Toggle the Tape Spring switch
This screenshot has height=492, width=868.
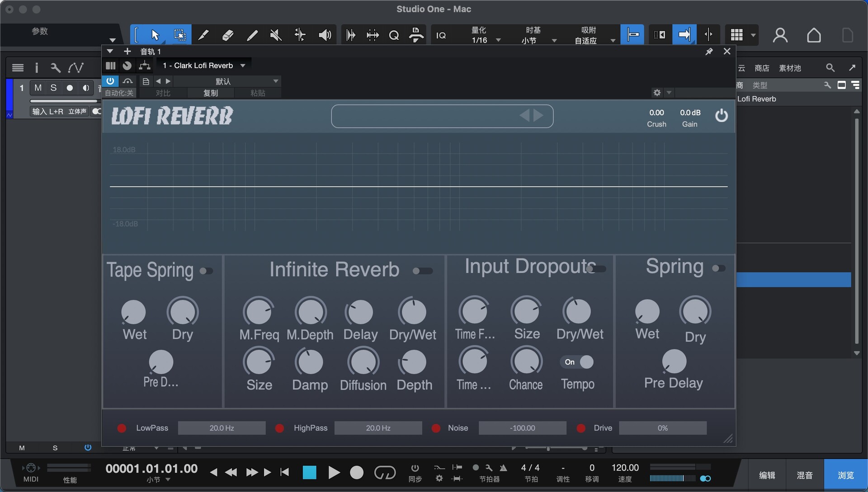coord(206,271)
